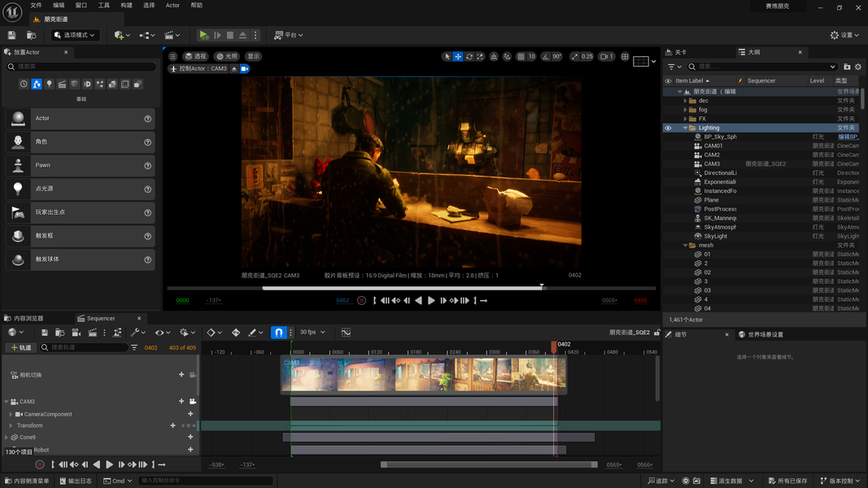The image size is (868, 488).
Task: Click the Play in editor green button
Action: click(x=203, y=35)
